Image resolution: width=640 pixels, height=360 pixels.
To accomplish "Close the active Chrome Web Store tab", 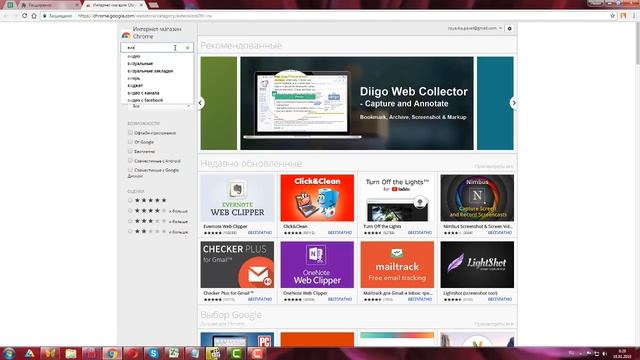I will pos(141,5).
